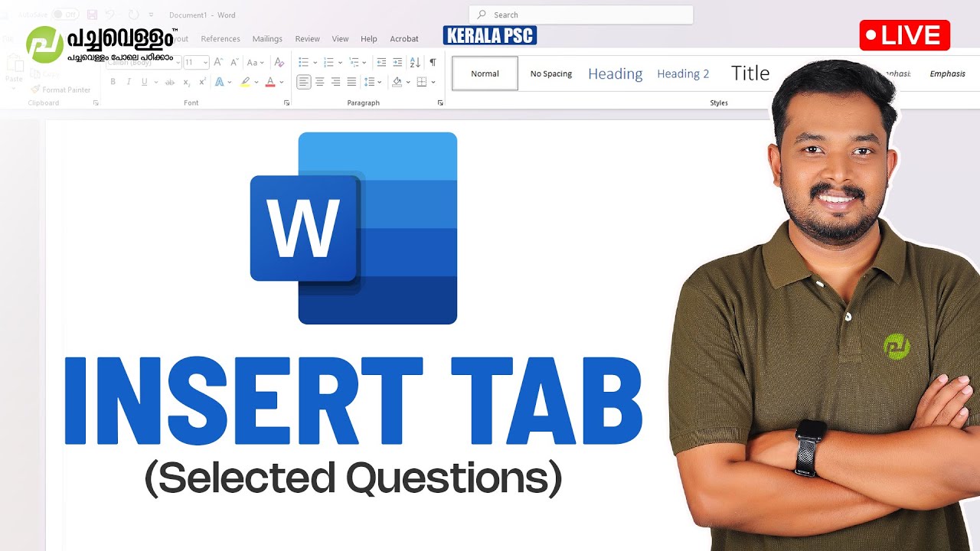The width and height of the screenshot is (980, 551).
Task: Open the References tab
Action: (x=220, y=39)
